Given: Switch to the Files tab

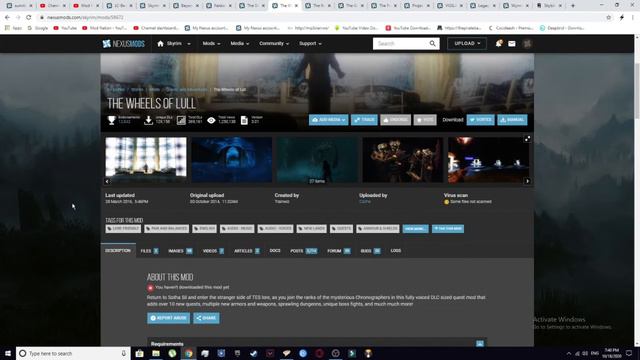Looking at the screenshot, I should click(149, 251).
